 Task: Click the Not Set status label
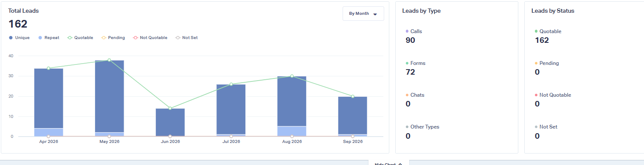[x=548, y=127]
